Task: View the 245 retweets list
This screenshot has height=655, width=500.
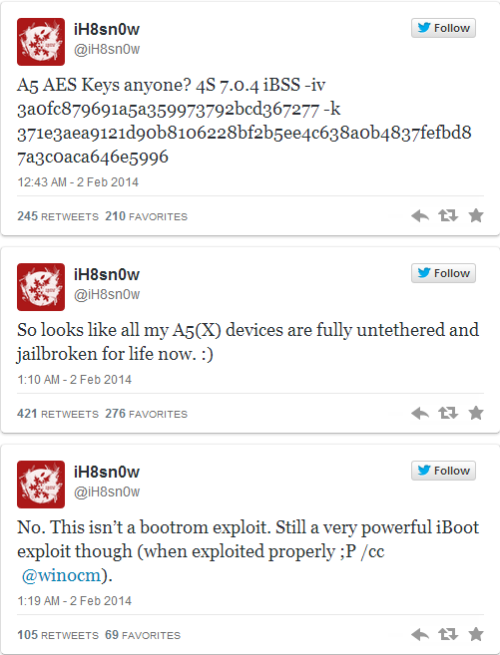Action: tap(58, 216)
